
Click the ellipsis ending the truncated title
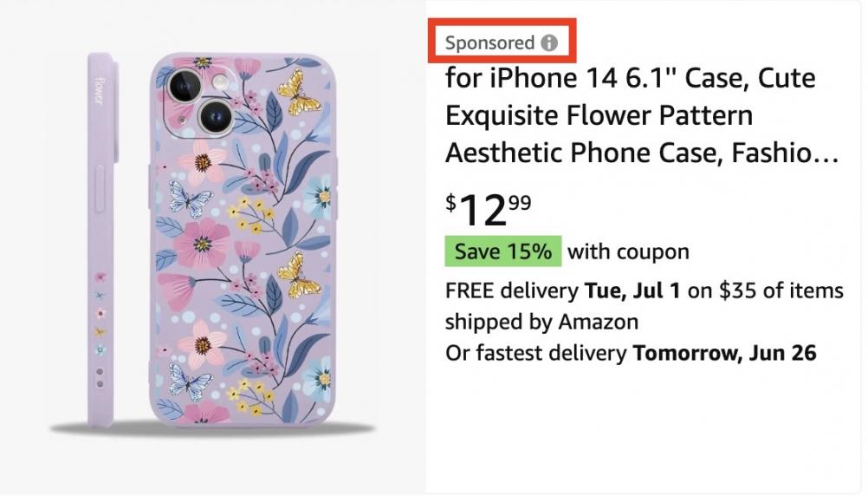829,155
